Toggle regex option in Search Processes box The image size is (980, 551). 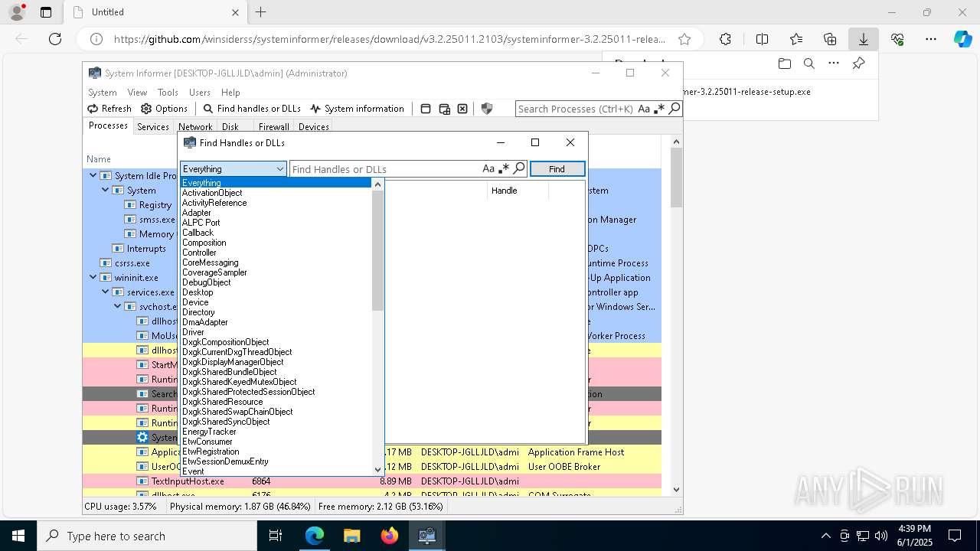(x=659, y=109)
